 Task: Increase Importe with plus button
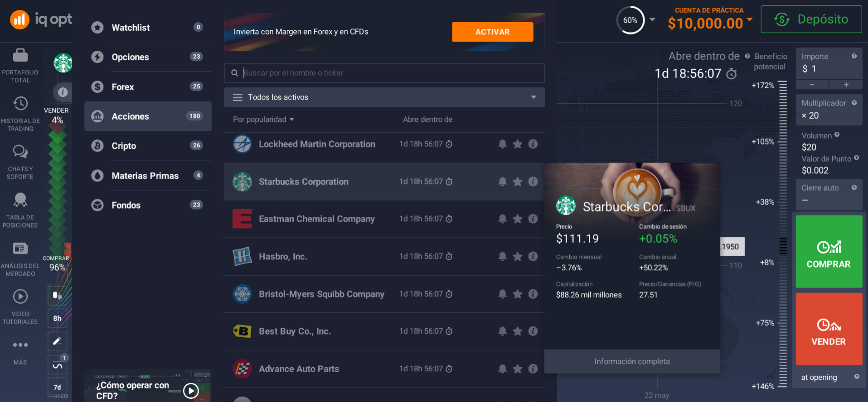pyautogui.click(x=846, y=85)
